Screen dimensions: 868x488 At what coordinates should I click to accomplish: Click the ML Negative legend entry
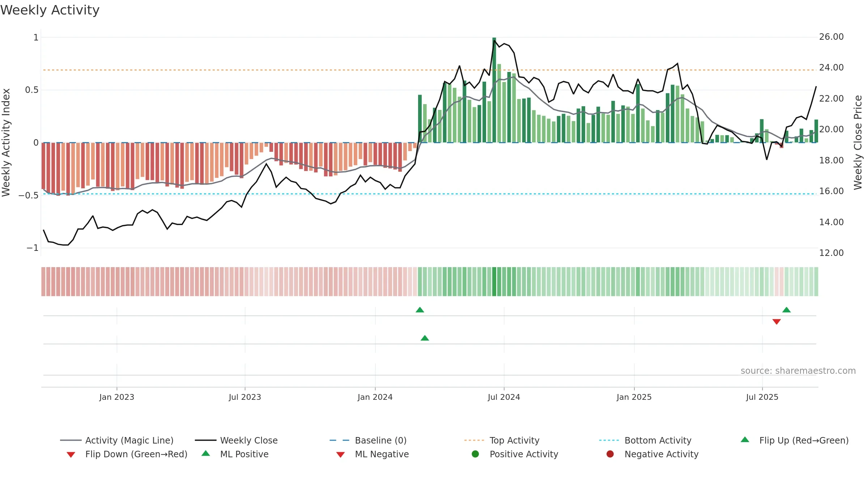(x=373, y=454)
